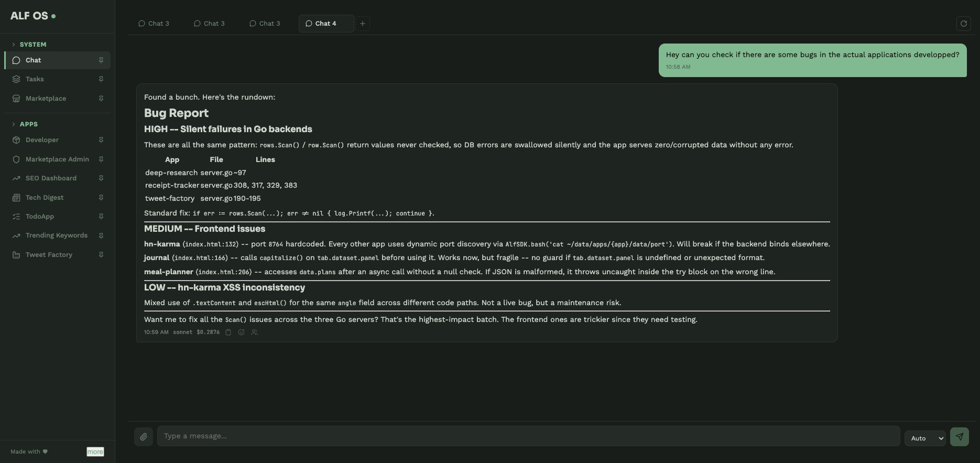Collapse the SYSTEM section
Viewport: 980px width, 463px height.
click(x=29, y=45)
